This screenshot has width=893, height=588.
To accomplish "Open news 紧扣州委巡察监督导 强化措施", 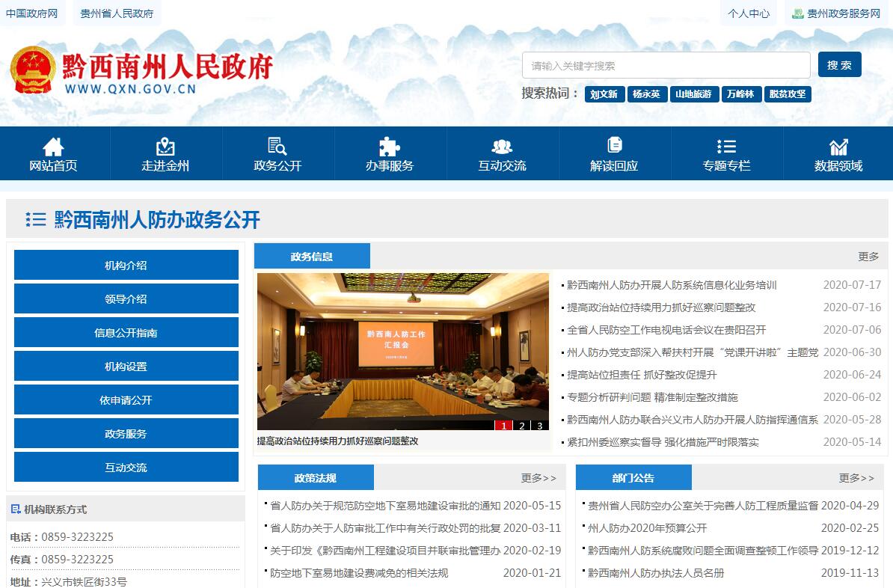I will pos(663,442).
